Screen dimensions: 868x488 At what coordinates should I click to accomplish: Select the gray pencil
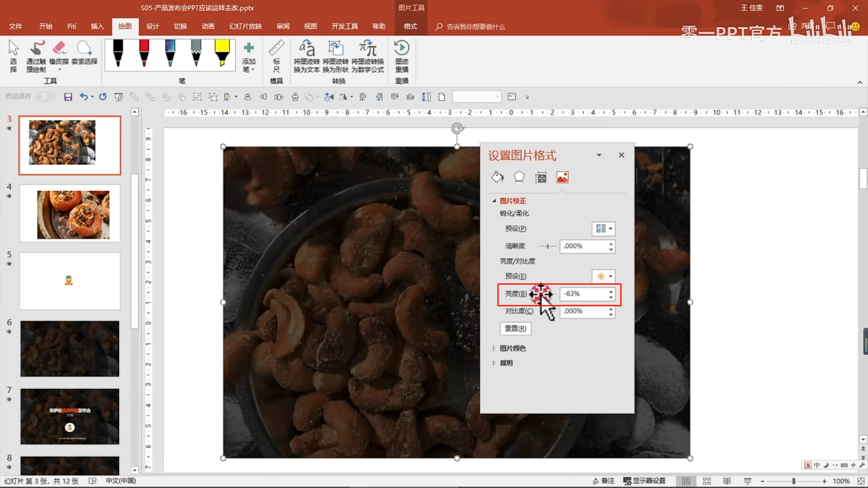pos(196,53)
